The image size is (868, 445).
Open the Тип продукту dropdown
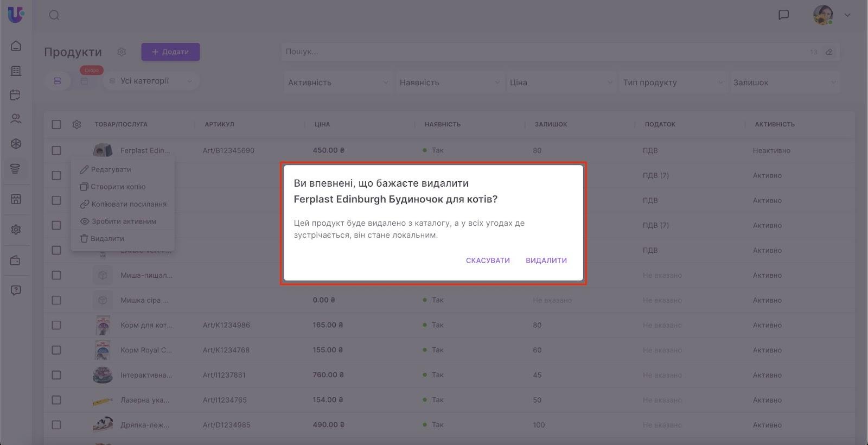click(x=673, y=82)
